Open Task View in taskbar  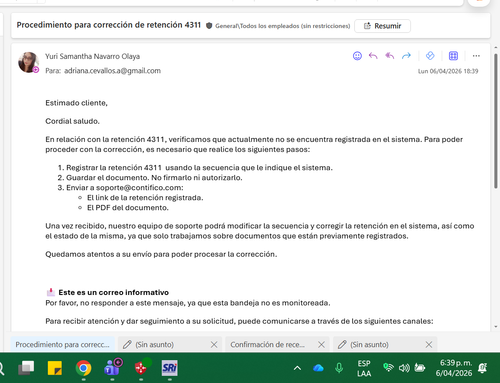pos(26,368)
